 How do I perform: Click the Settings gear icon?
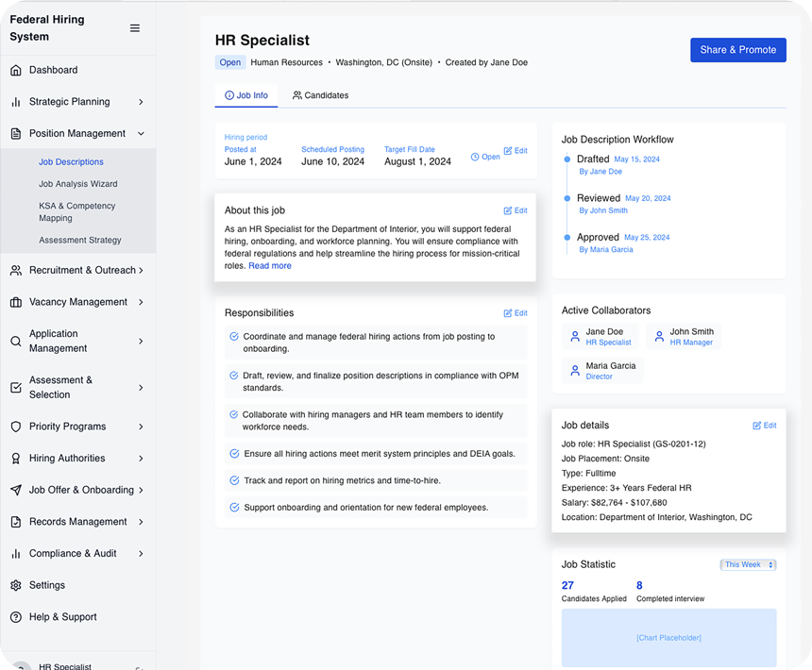pos(16,585)
